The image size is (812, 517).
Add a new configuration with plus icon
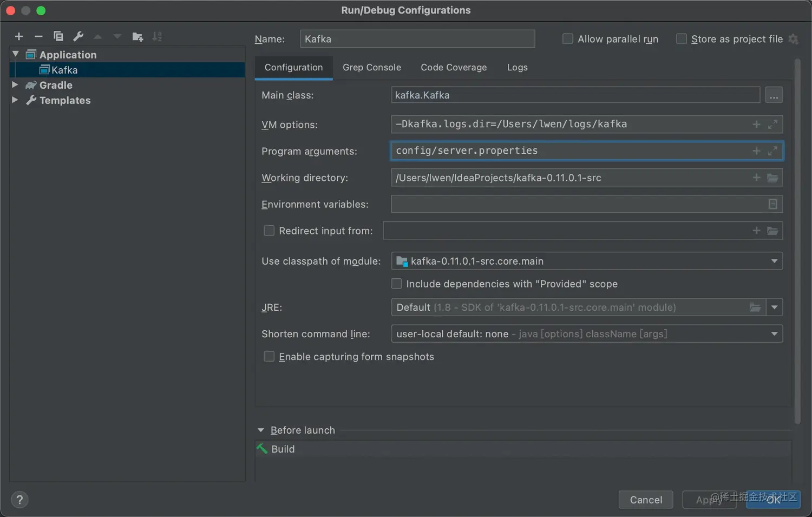click(x=19, y=36)
